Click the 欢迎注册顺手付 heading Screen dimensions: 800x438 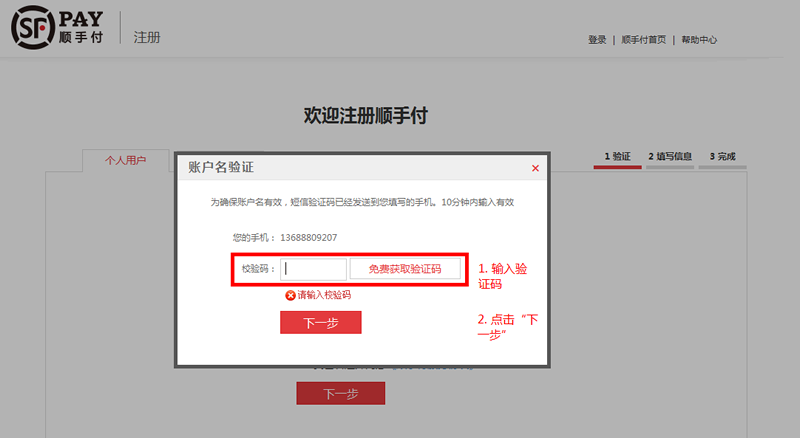(x=366, y=116)
